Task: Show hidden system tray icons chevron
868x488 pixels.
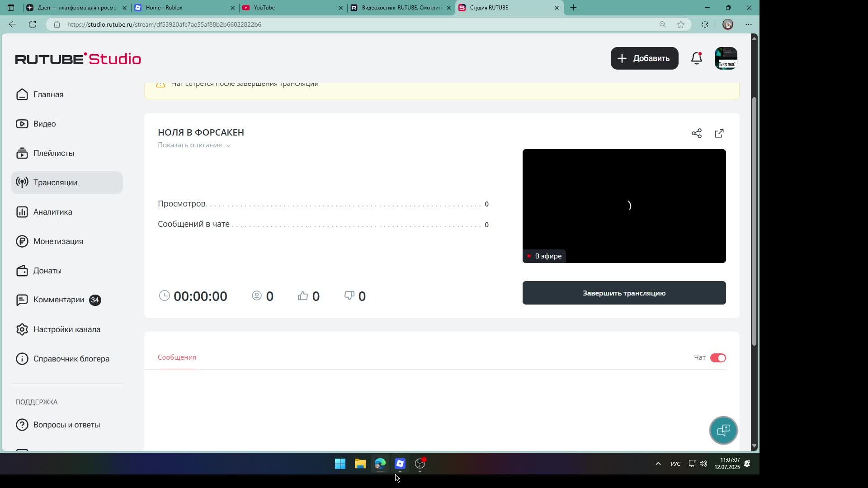Action: pyautogui.click(x=658, y=464)
